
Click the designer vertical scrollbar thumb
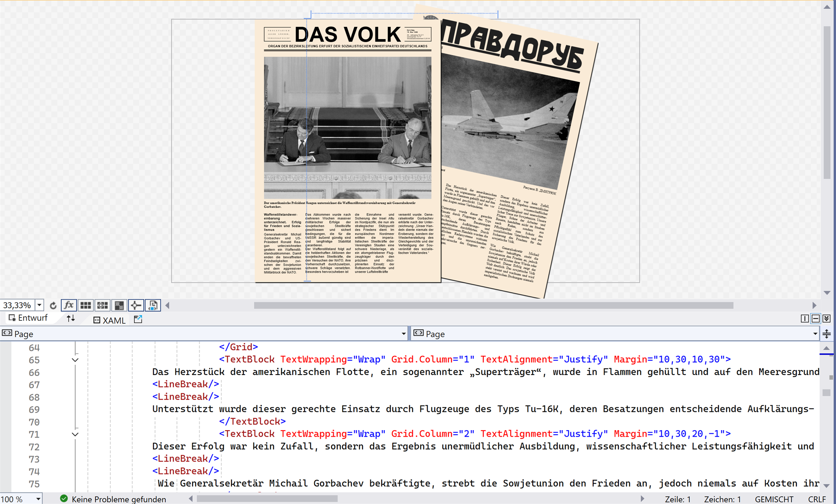point(827,102)
